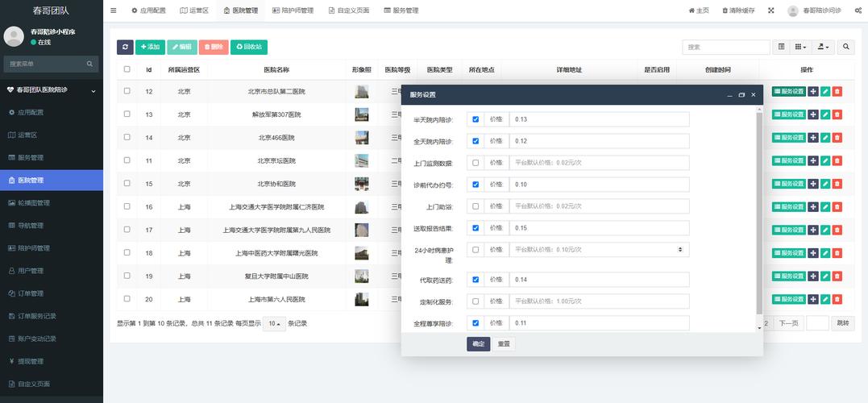The height and width of the screenshot is (403, 868).
Task: Enable 24小时病患护理 service checkbox
Action: coord(476,250)
